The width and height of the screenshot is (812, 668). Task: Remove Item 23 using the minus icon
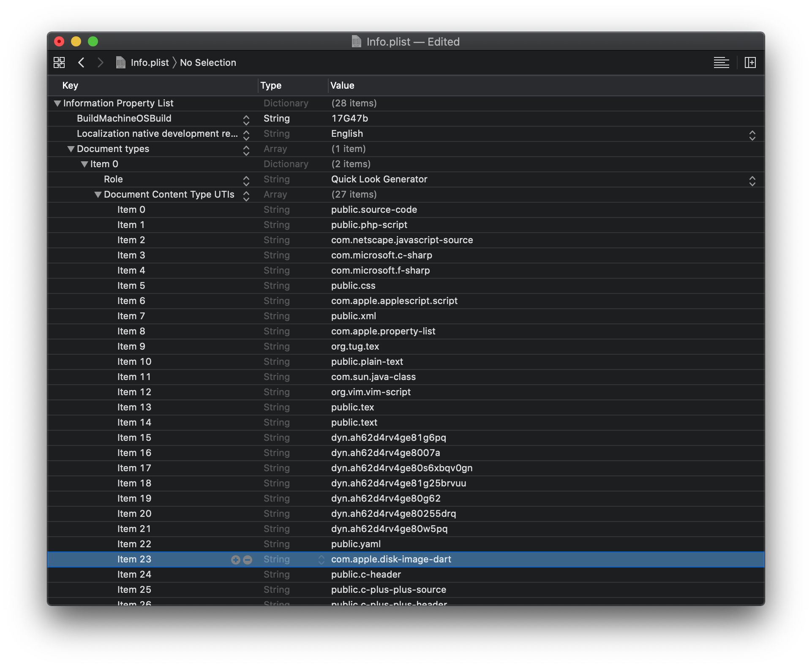248,559
